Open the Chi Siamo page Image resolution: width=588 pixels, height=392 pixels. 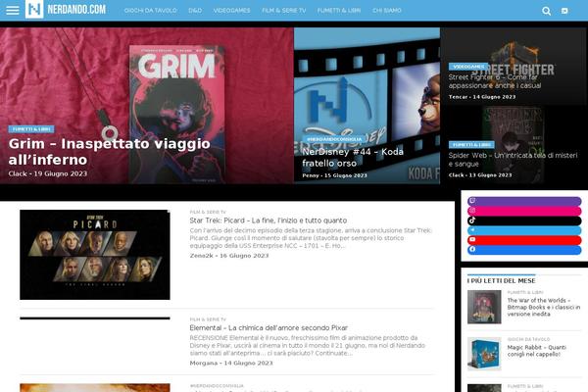(387, 11)
